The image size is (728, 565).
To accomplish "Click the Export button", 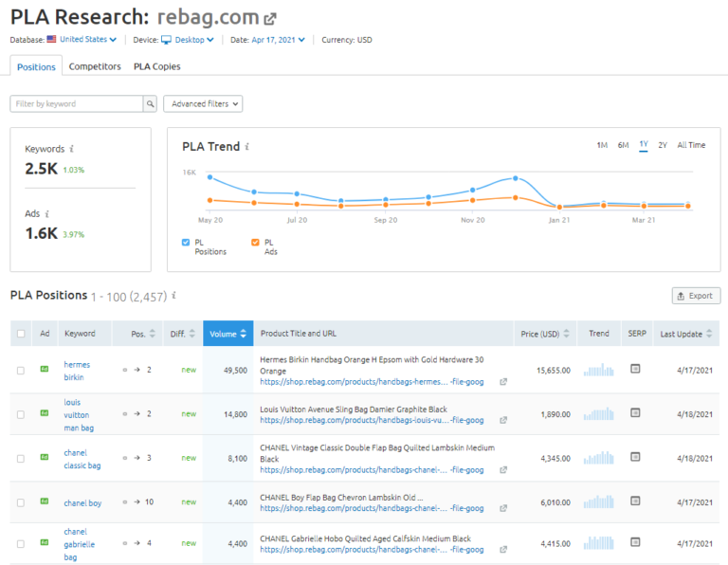I will 696,296.
